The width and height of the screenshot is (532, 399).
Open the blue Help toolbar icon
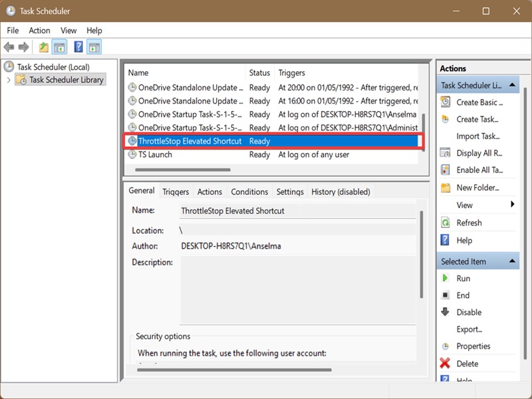pos(78,47)
